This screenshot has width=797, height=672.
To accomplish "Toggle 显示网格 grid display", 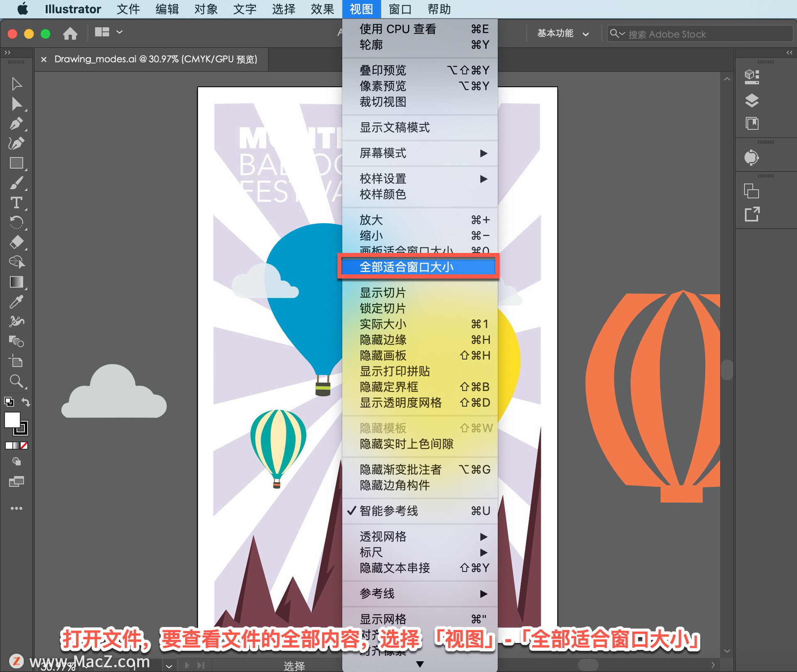I will pyautogui.click(x=420, y=619).
